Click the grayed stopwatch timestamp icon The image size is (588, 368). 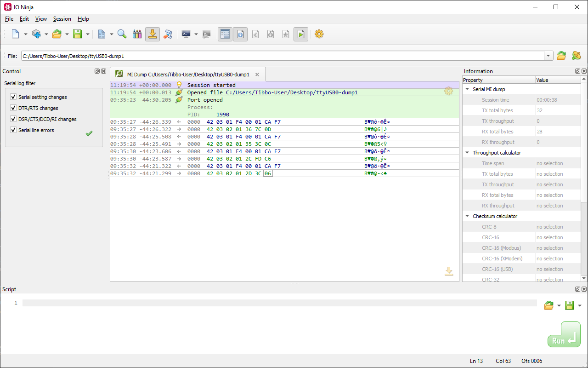[x=271, y=34]
